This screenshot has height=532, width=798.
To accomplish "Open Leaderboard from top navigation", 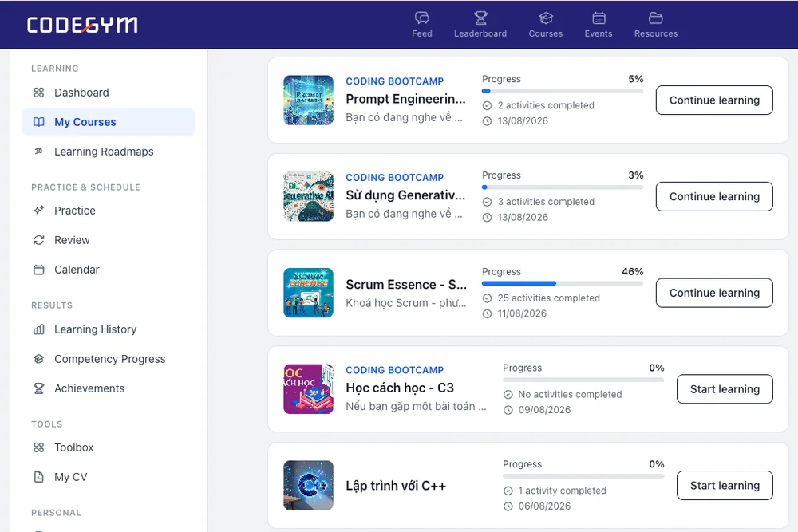I will coord(480,25).
